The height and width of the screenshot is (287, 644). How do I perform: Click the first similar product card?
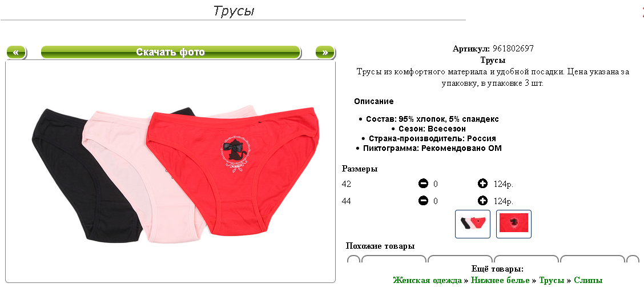(x=394, y=259)
